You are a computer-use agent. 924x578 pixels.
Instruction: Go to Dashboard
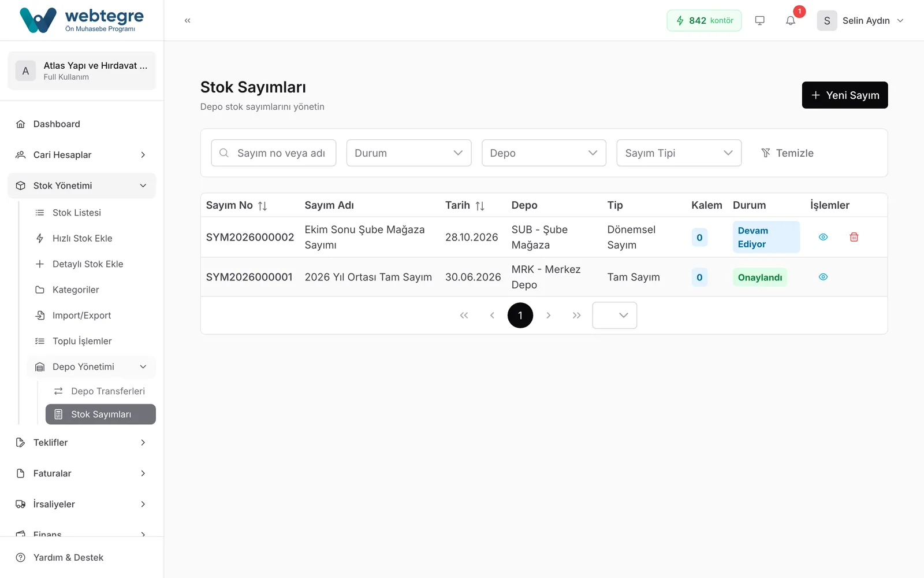81,124
